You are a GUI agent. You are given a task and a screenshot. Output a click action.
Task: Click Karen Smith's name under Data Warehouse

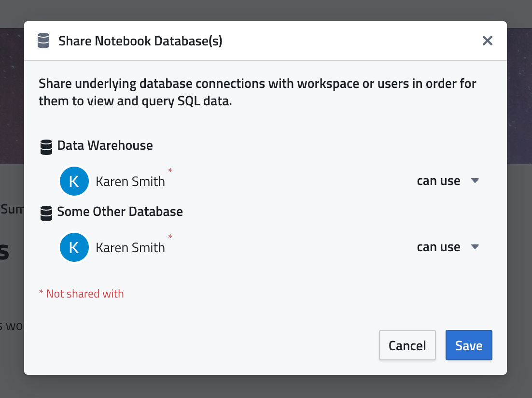pos(130,182)
